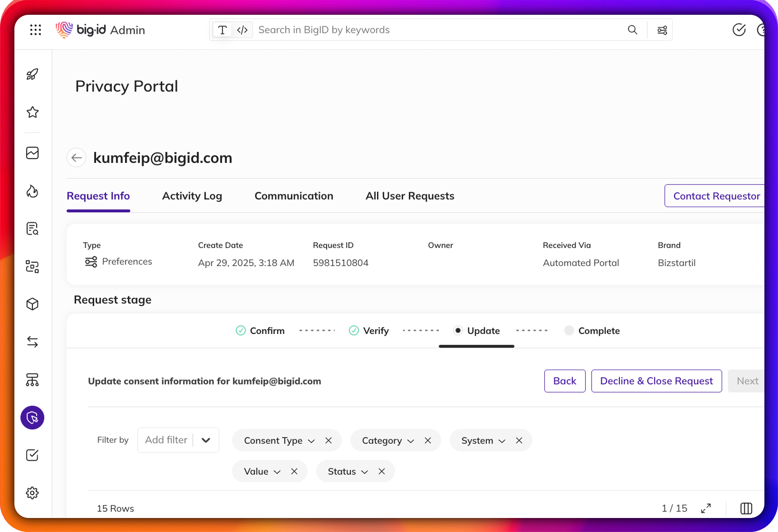The width and height of the screenshot is (778, 532).
Task: Open the All User Requests tab
Action: pyautogui.click(x=410, y=196)
